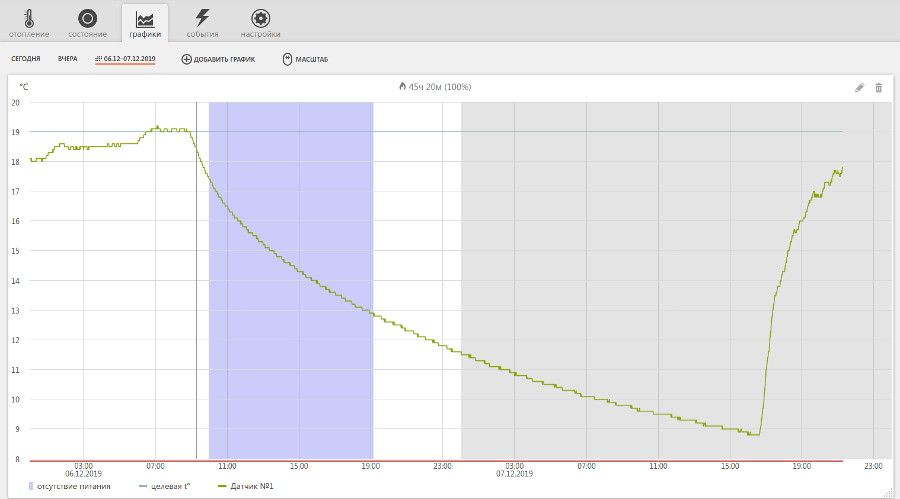Show today's chart via СЕГОДНЯ
The image size is (900, 499).
tap(26, 59)
